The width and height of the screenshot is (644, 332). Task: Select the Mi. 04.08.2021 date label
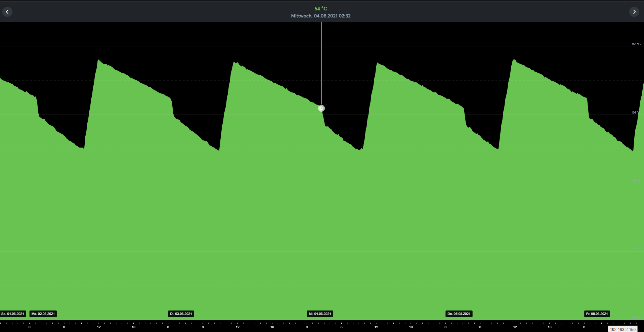320,314
